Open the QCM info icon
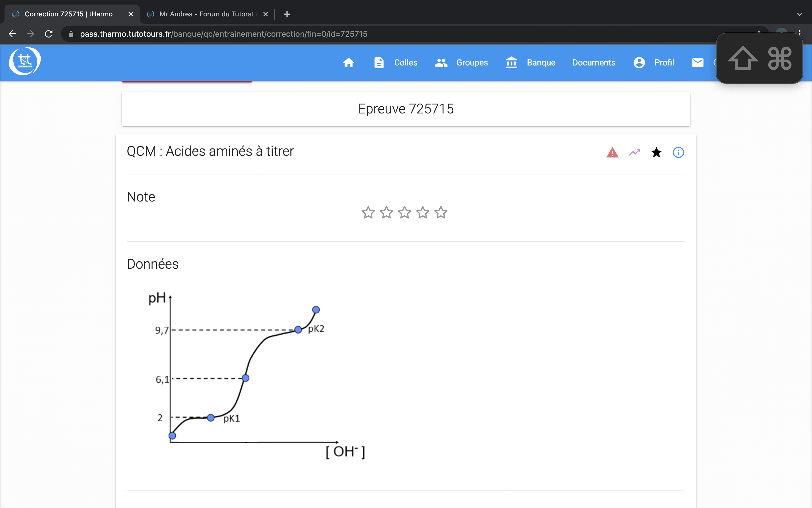The width and height of the screenshot is (812, 508). [x=678, y=152]
